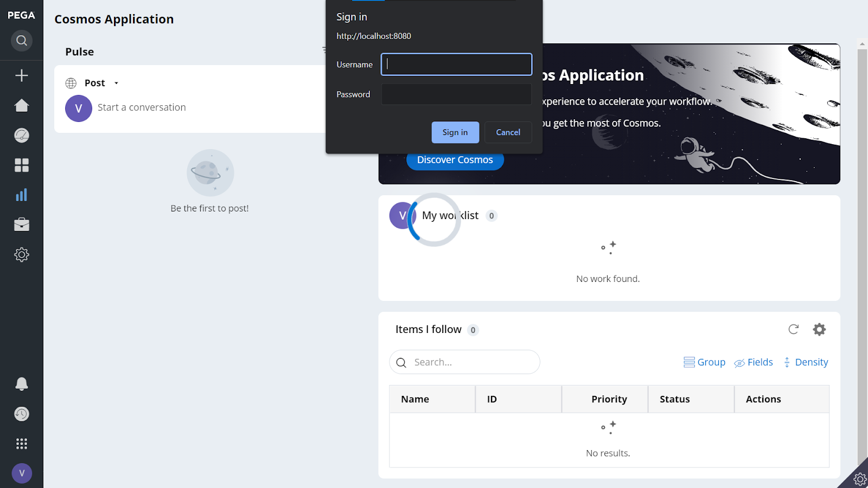This screenshot has width=868, height=488.
Task: Sort by Name column header
Action: pos(432,399)
